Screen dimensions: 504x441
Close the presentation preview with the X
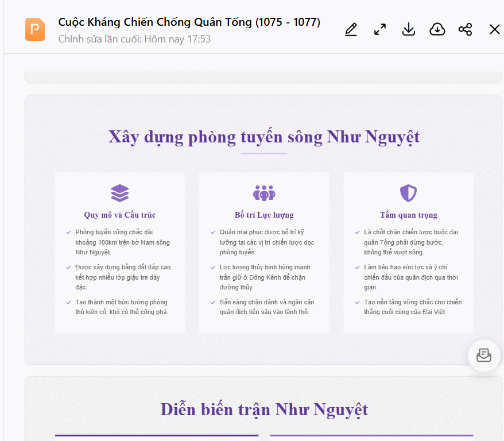495,29
